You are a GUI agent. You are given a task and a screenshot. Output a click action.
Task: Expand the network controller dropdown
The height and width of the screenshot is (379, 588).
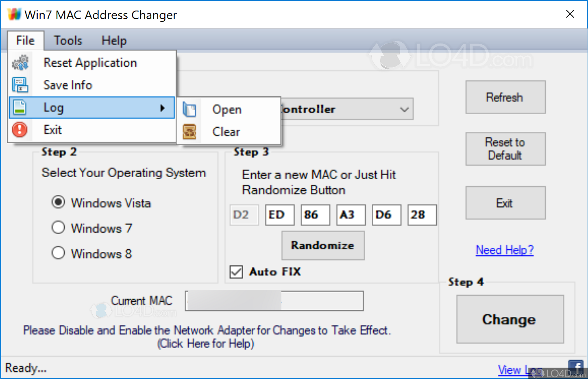coord(404,109)
